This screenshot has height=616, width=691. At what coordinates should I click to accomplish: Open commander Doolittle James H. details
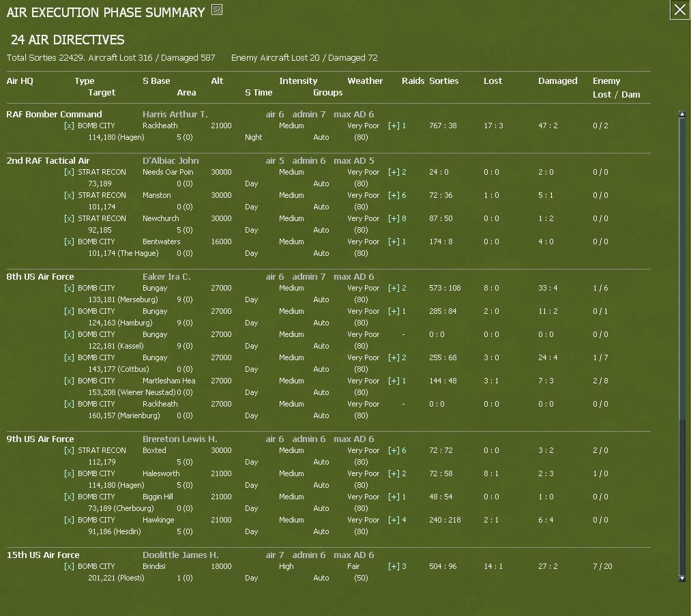point(181,555)
